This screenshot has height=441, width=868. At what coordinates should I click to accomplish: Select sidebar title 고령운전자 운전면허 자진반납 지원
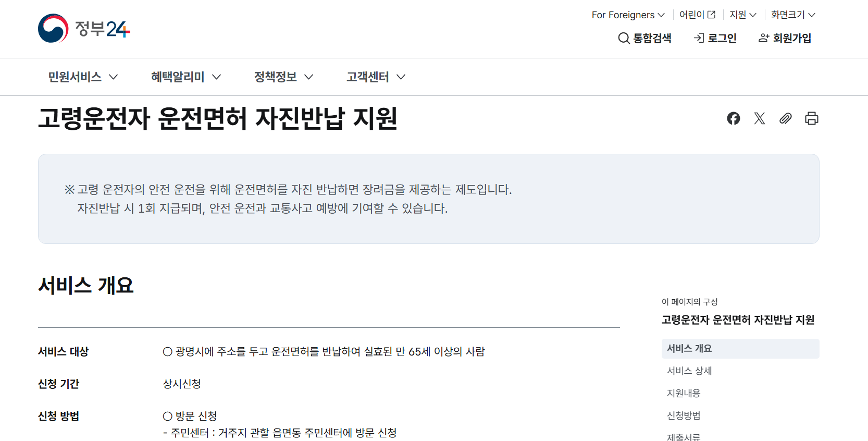[x=738, y=320]
